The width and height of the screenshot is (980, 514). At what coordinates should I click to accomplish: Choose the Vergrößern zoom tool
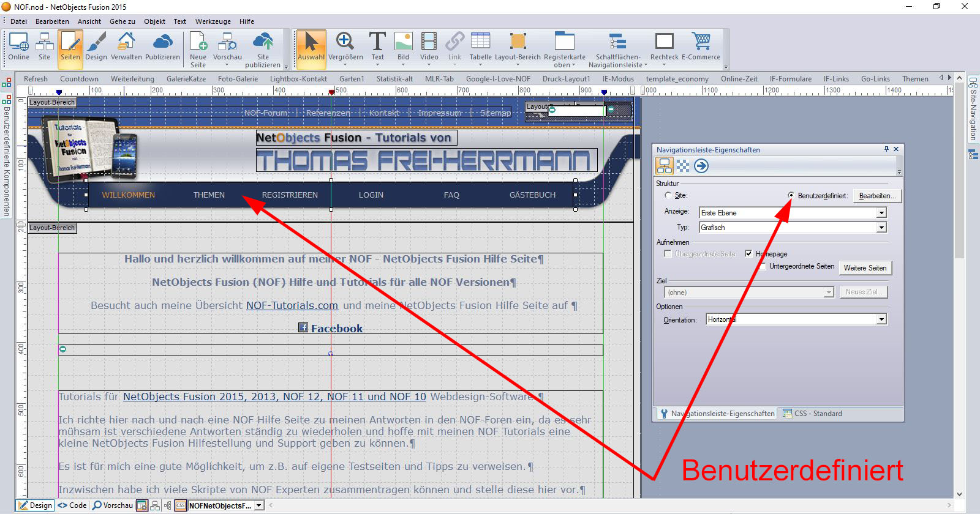[x=345, y=48]
